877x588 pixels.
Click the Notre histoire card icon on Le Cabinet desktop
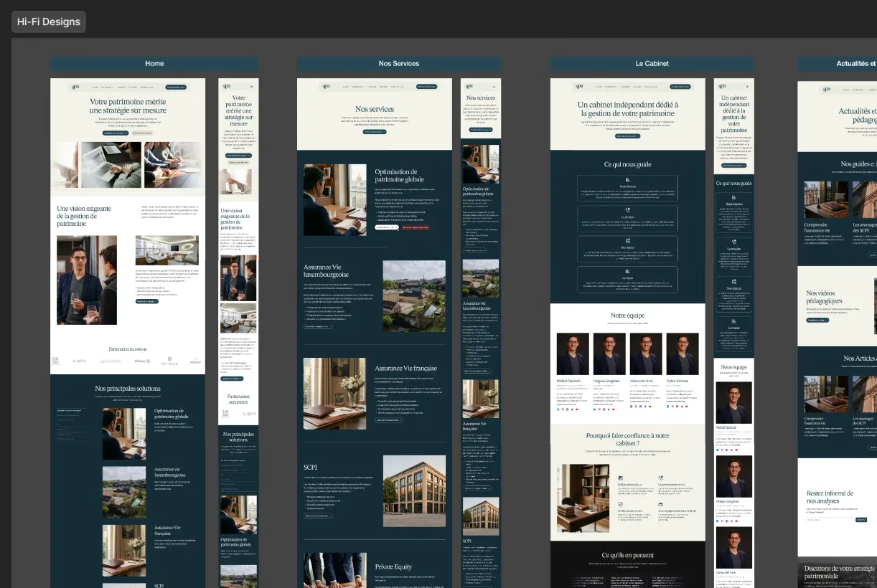[628, 179]
